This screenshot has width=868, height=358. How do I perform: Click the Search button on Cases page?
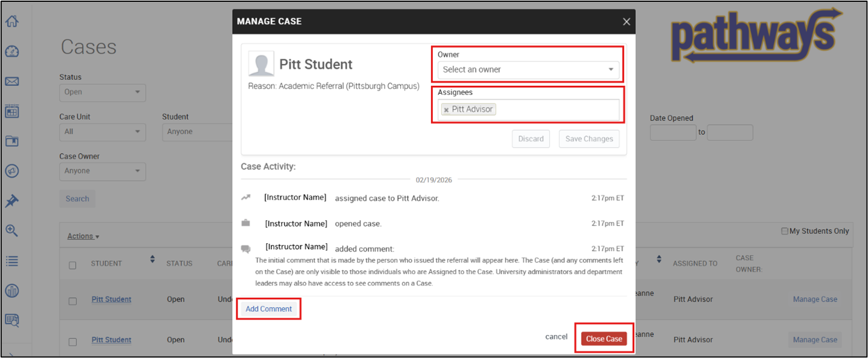(x=77, y=199)
